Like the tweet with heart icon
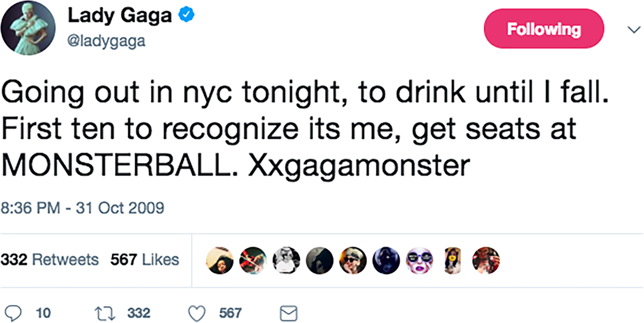The height and width of the screenshot is (323, 644). click(197, 313)
